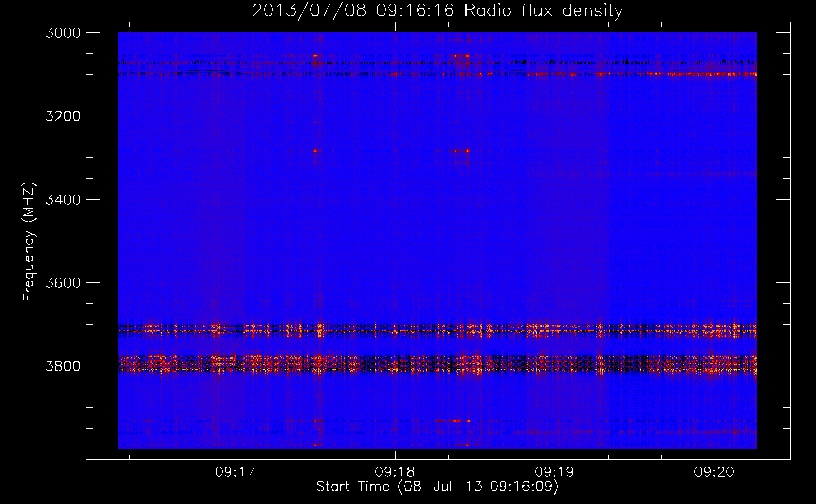Click the 3400 frequency tick label

click(63, 200)
